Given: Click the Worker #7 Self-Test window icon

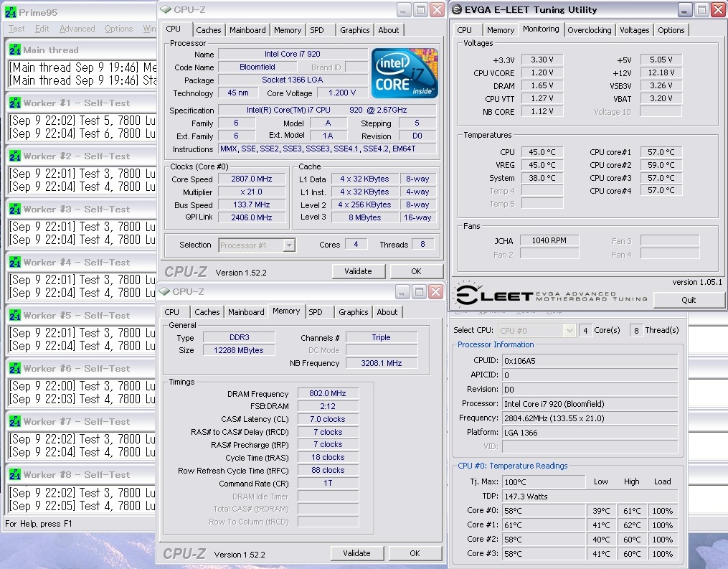Looking at the screenshot, I should click(x=15, y=421).
